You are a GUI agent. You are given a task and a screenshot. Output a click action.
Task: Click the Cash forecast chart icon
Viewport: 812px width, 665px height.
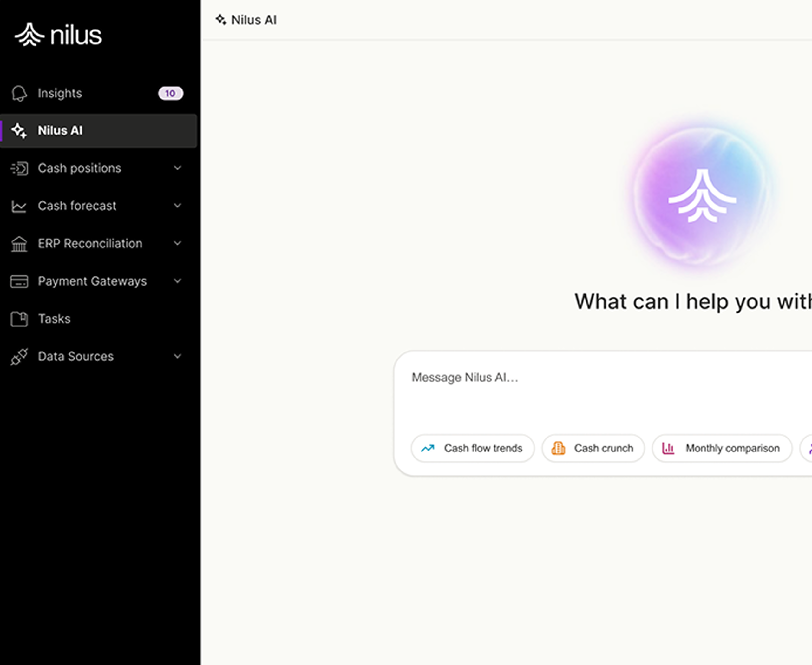[19, 206]
